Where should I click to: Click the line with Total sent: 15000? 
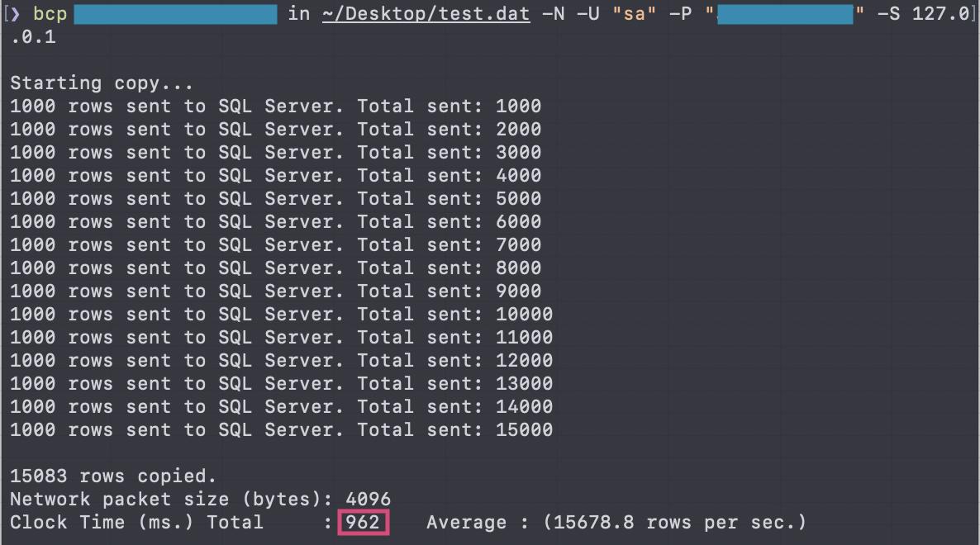coord(281,429)
